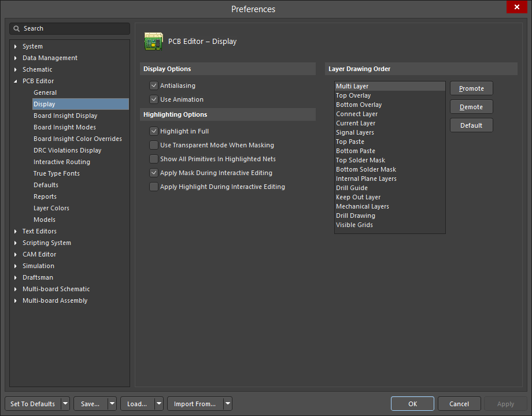
Task: Open Board Insight Modes page
Action: [x=65, y=127]
